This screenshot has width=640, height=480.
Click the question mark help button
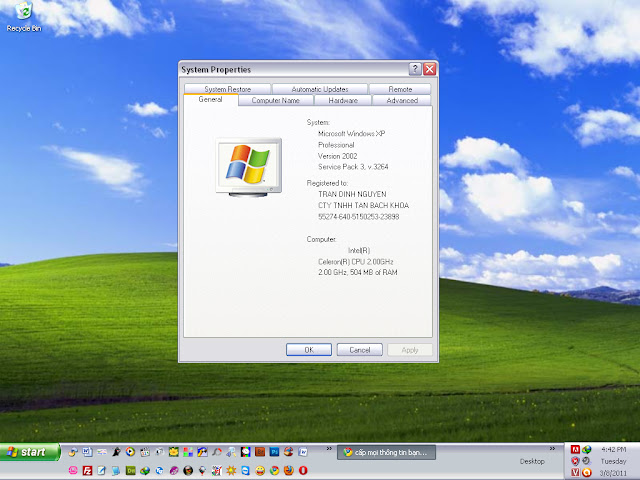coord(415,69)
